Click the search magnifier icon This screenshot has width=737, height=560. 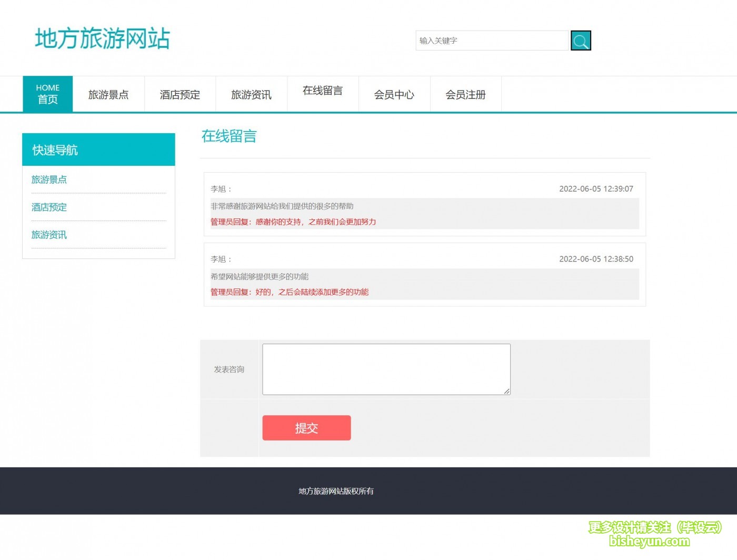(581, 40)
